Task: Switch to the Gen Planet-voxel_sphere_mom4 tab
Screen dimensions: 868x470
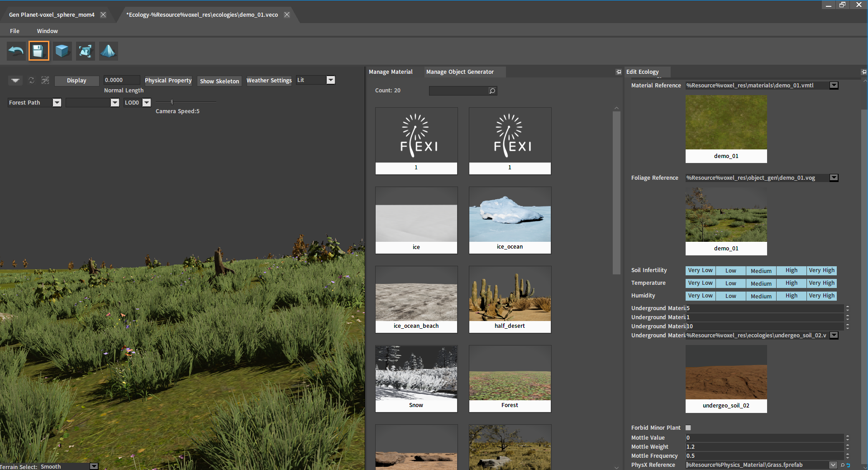Action: point(52,15)
